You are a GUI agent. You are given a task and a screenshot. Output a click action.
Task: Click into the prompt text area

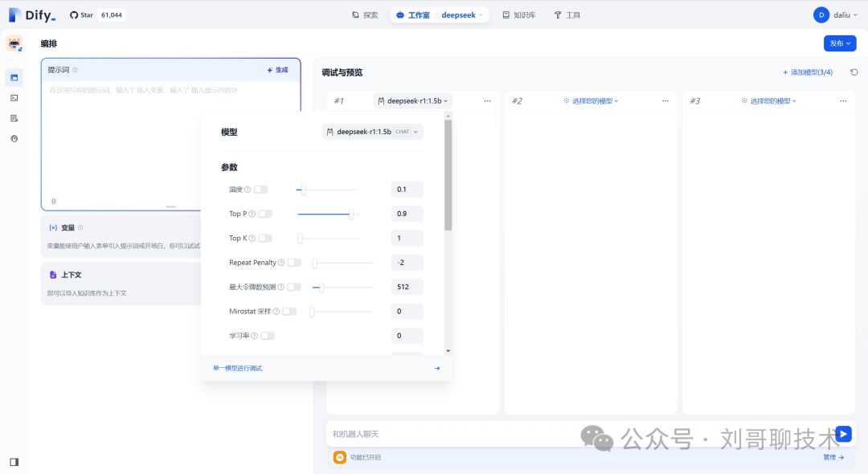coord(171,138)
